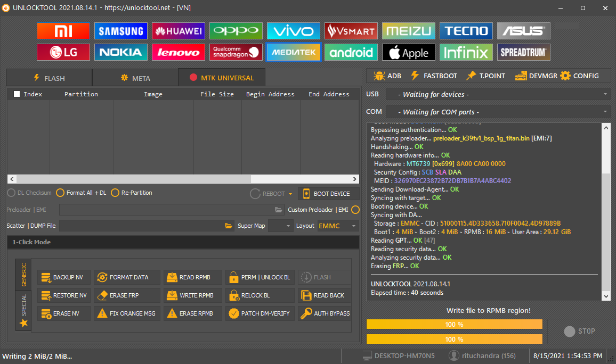Select the Samsung brand logo

(121, 31)
